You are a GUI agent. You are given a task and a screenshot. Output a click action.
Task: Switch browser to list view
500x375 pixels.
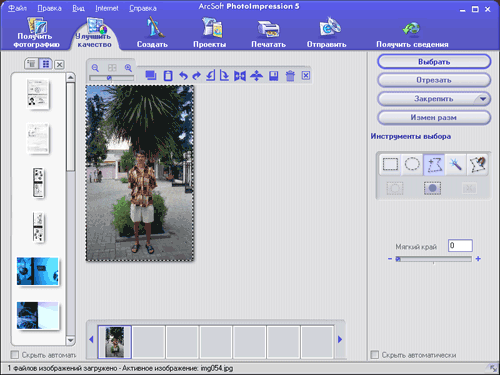pos(32,63)
